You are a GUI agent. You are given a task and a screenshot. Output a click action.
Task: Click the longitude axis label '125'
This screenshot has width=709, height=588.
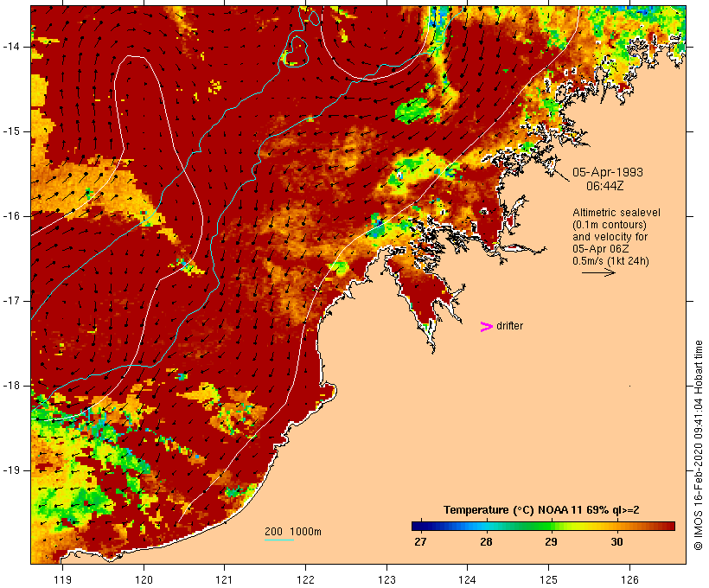tap(548, 579)
